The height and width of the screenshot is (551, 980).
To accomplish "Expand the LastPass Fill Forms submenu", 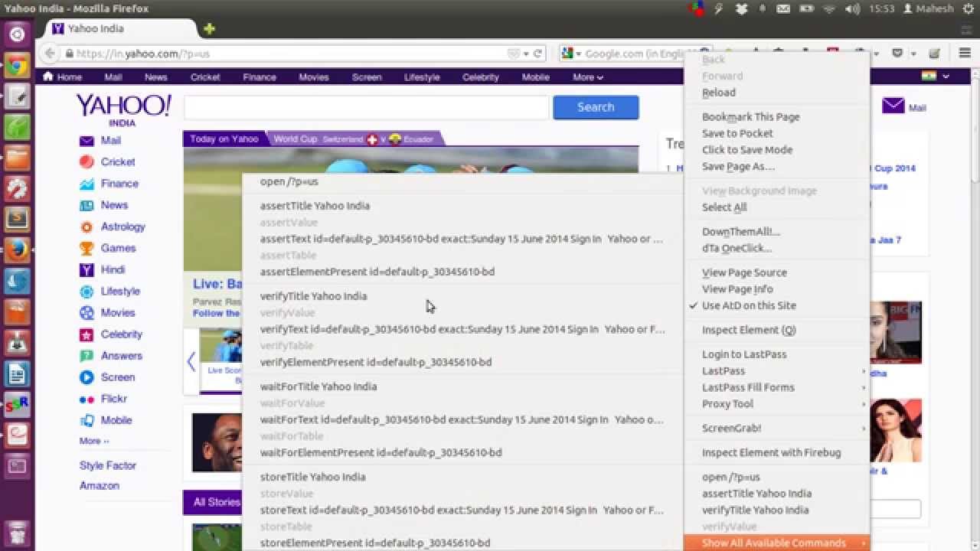I will (776, 387).
